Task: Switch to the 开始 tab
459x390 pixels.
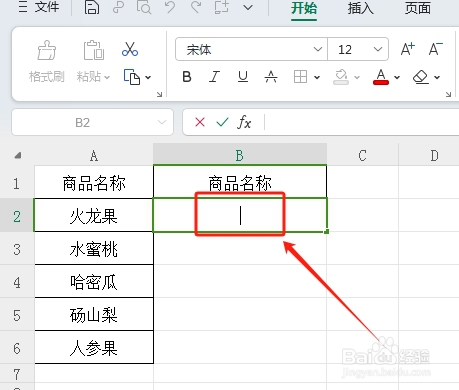Action: [303, 8]
